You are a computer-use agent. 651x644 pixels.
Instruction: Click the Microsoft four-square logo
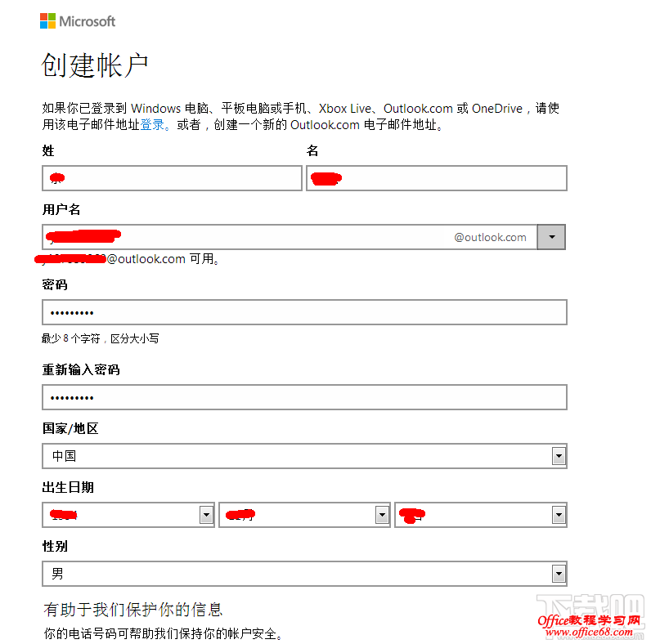48,21
